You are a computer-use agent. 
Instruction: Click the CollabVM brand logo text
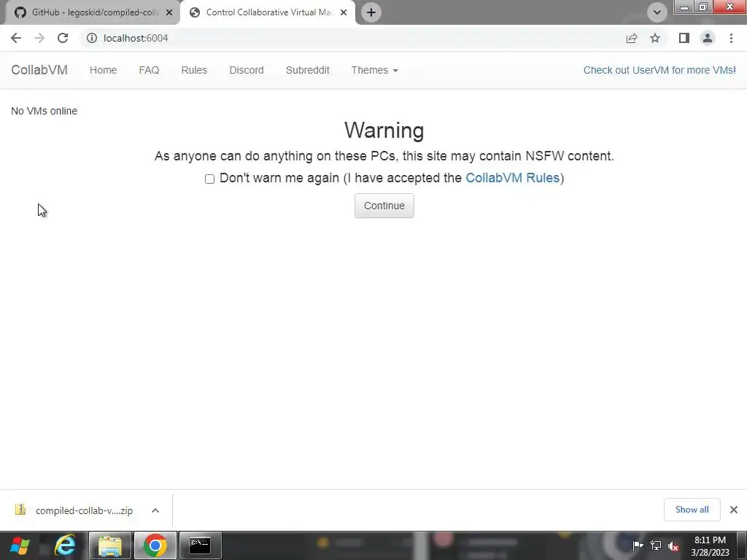[39, 70]
